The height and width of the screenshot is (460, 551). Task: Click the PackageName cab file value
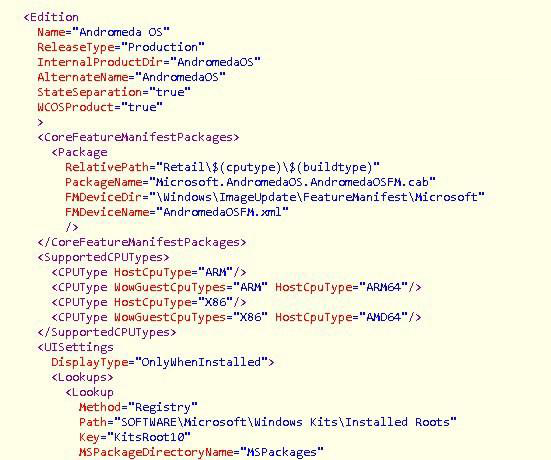(292, 182)
